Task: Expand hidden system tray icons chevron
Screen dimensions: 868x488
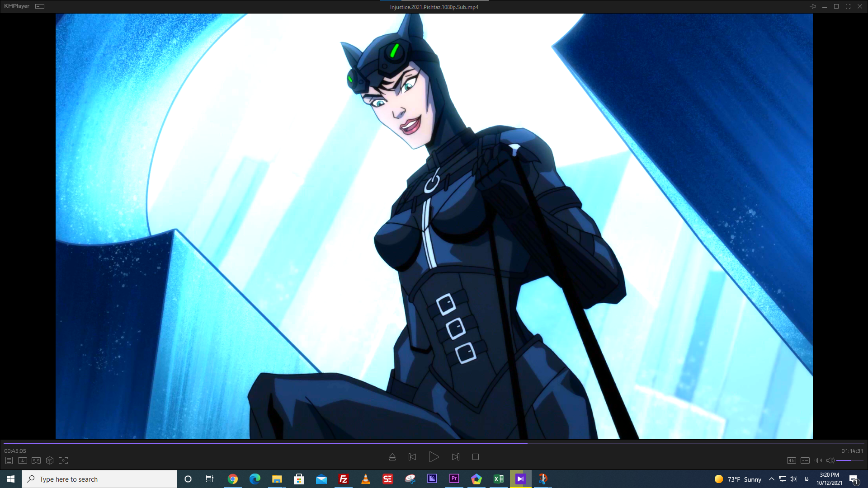Action: pos(771,479)
